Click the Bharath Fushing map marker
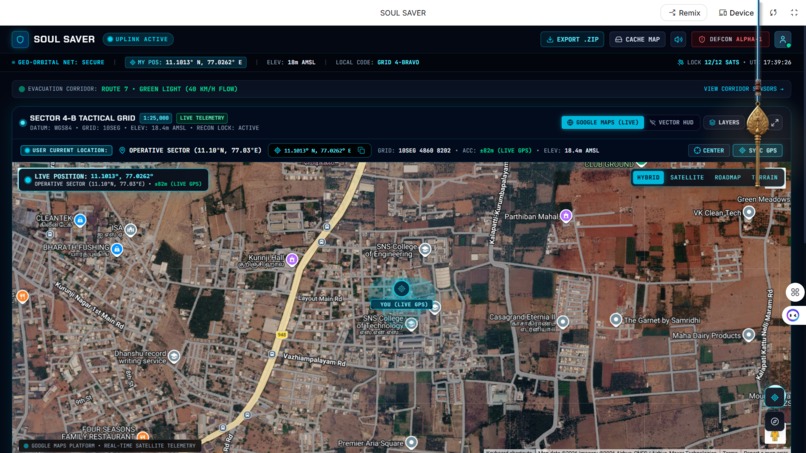This screenshot has width=806, height=453. click(x=117, y=249)
